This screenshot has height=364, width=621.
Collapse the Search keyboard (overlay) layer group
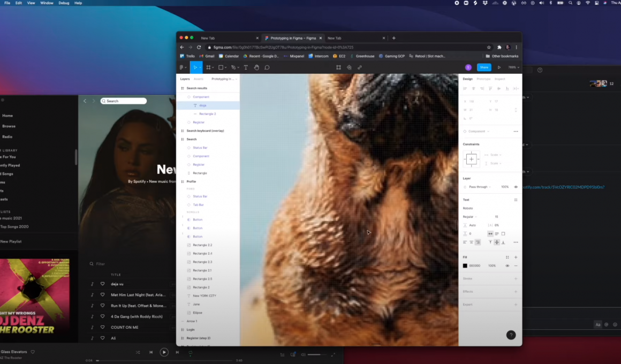tap(181, 131)
